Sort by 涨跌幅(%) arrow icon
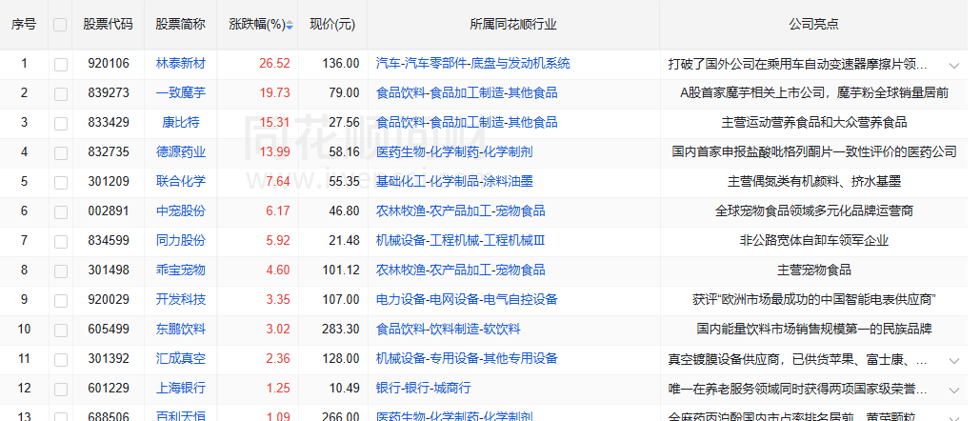The width and height of the screenshot is (980, 421). point(290,25)
